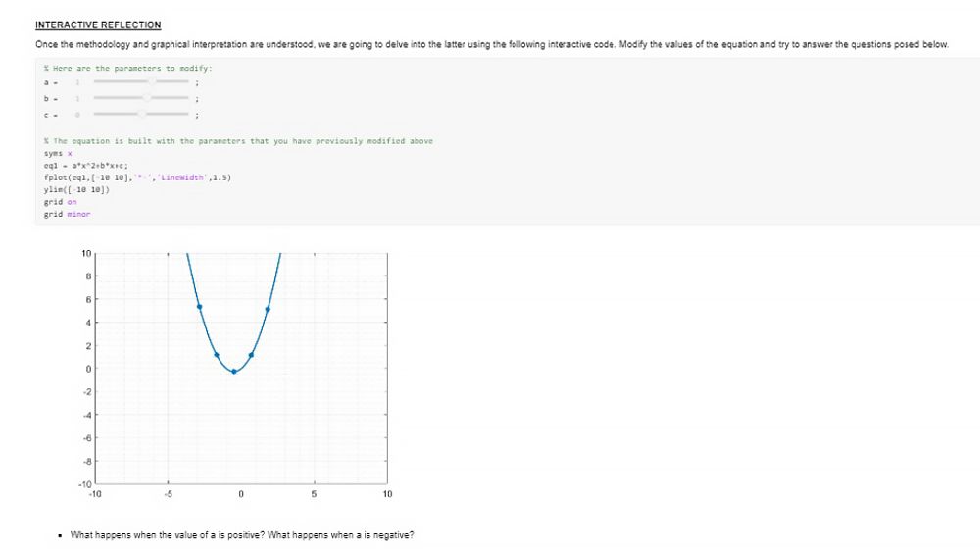The height and width of the screenshot is (552, 980).
Task: Click the '% Here are the parameters' comment
Action: pyautogui.click(x=128, y=68)
